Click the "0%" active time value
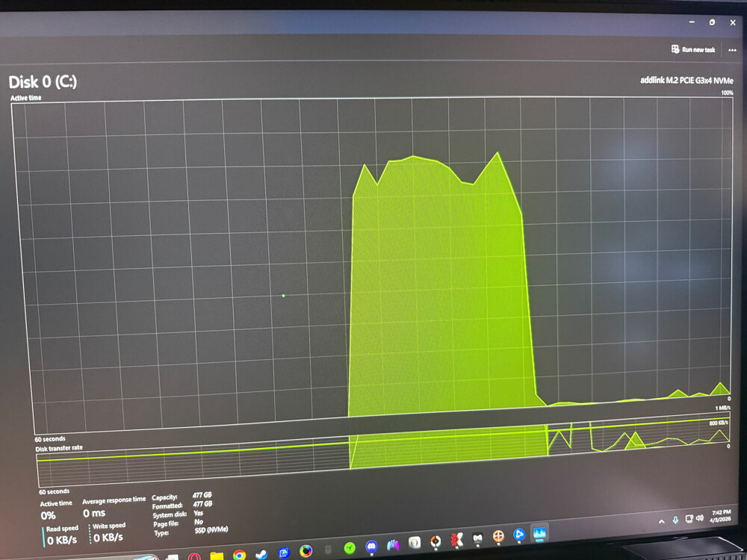747x560 pixels. tap(48, 516)
